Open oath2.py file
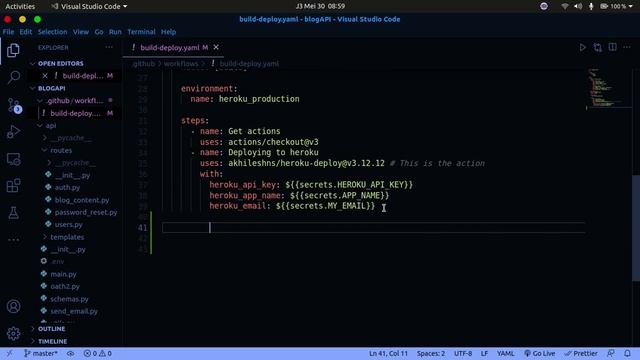 pos(65,287)
